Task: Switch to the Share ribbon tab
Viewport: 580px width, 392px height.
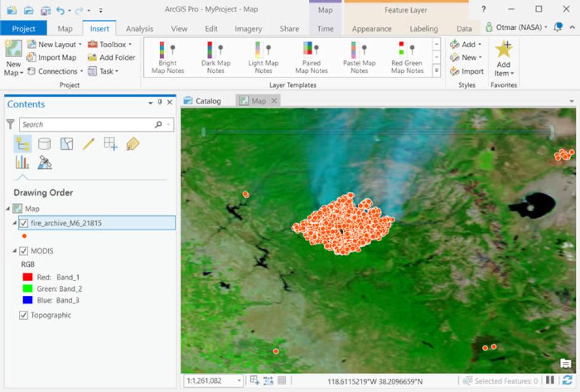Action: 289,29
